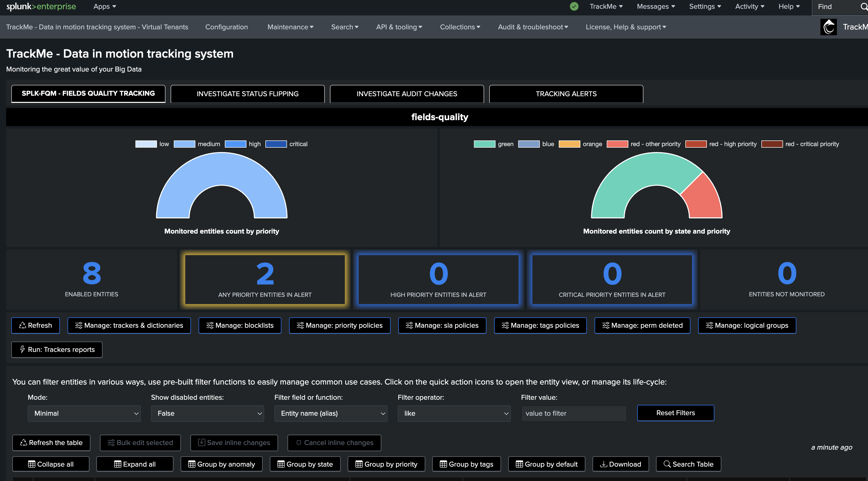Click the search magnifier icon next to Find

pos(864,7)
